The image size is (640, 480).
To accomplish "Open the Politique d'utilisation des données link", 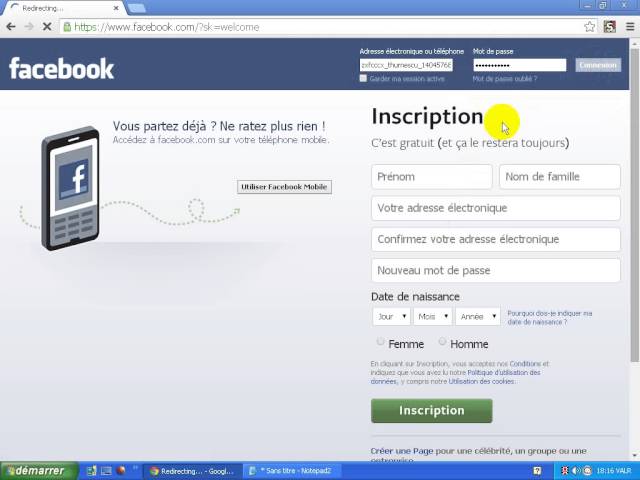I will point(504,373).
